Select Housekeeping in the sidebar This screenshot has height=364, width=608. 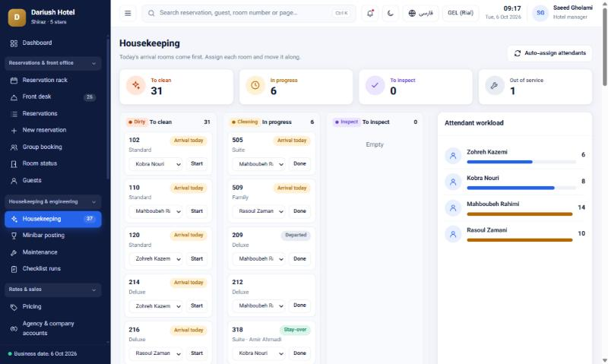(x=53, y=219)
